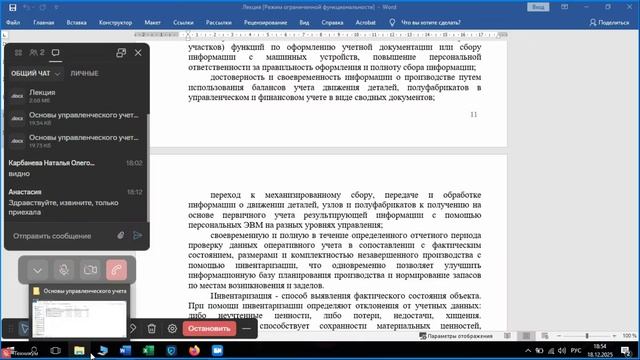640x360 pixels.
Task: Open the Файл menu
Action: [x=13, y=22]
